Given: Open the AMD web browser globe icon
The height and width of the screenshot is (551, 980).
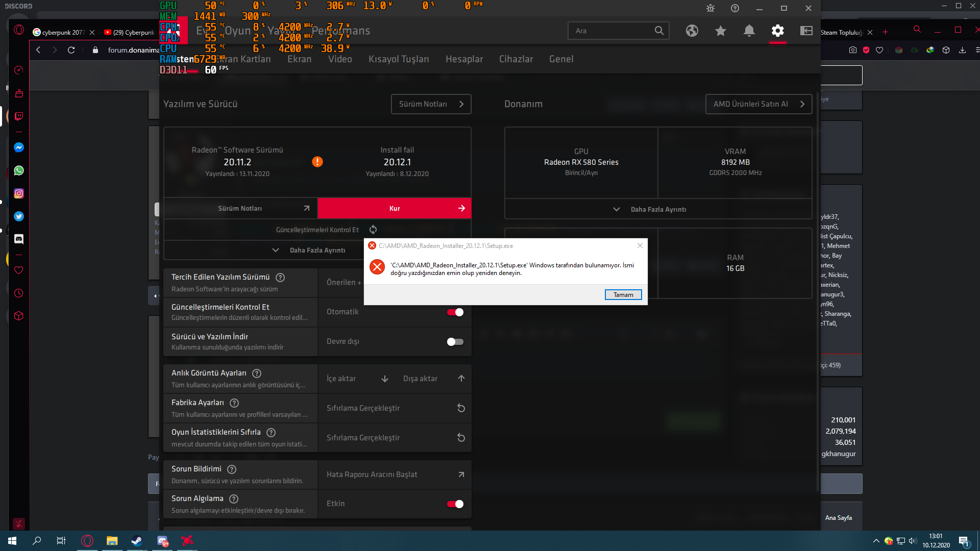Looking at the screenshot, I should (x=692, y=31).
